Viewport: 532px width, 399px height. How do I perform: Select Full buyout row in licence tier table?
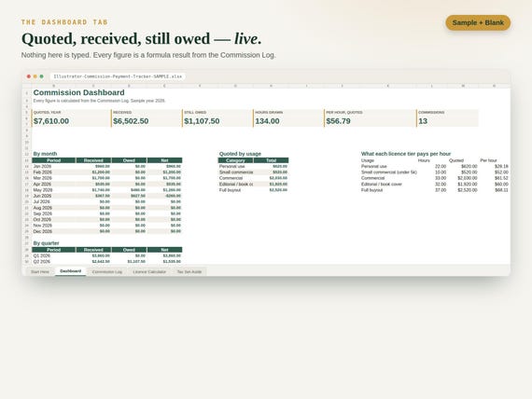click(x=371, y=190)
